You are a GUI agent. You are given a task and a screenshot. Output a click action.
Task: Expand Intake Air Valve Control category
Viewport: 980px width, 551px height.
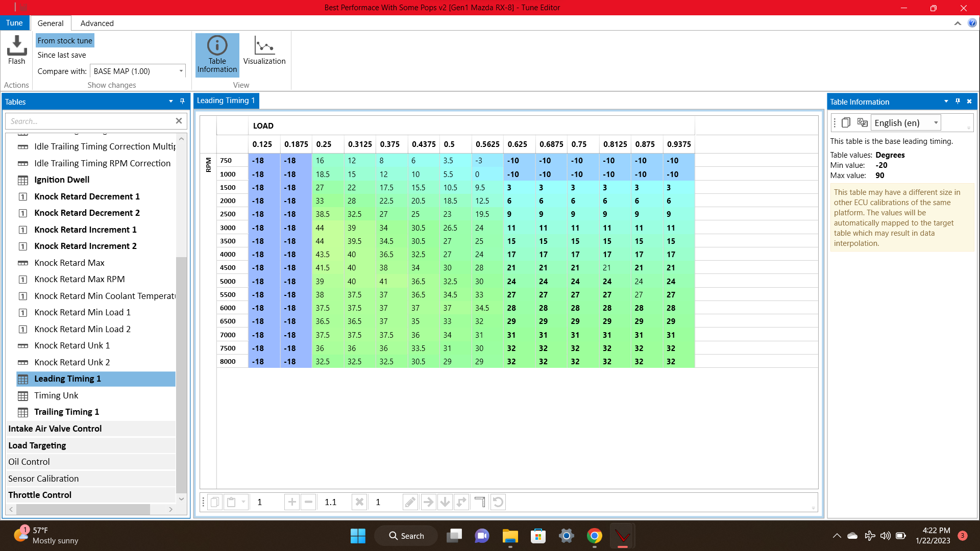click(x=55, y=428)
